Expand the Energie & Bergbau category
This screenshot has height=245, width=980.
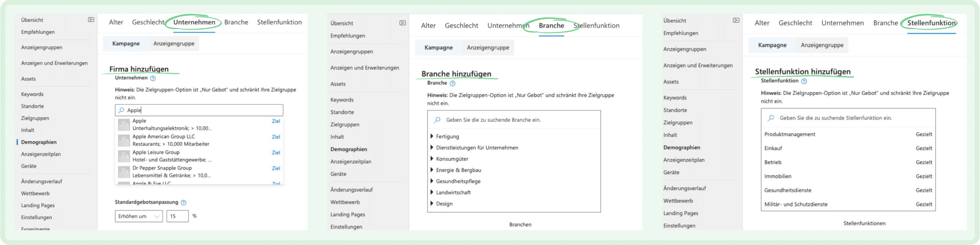432,169
